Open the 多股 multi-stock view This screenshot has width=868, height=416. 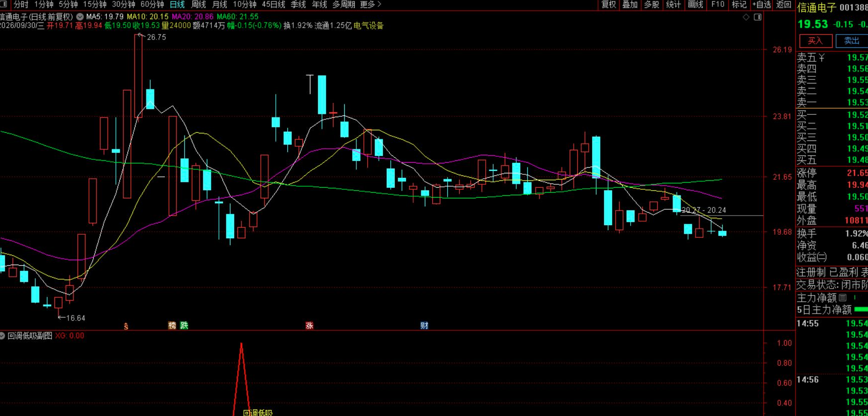pyautogui.click(x=652, y=4)
